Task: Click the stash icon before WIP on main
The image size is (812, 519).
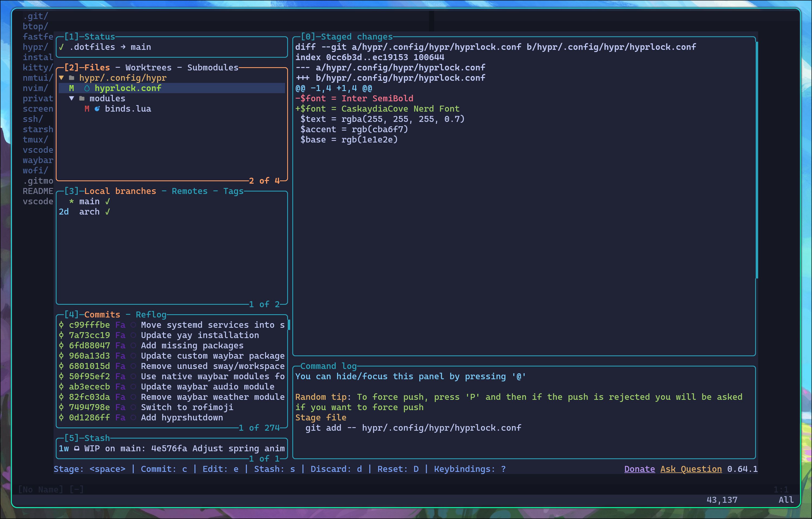Action: click(x=77, y=449)
